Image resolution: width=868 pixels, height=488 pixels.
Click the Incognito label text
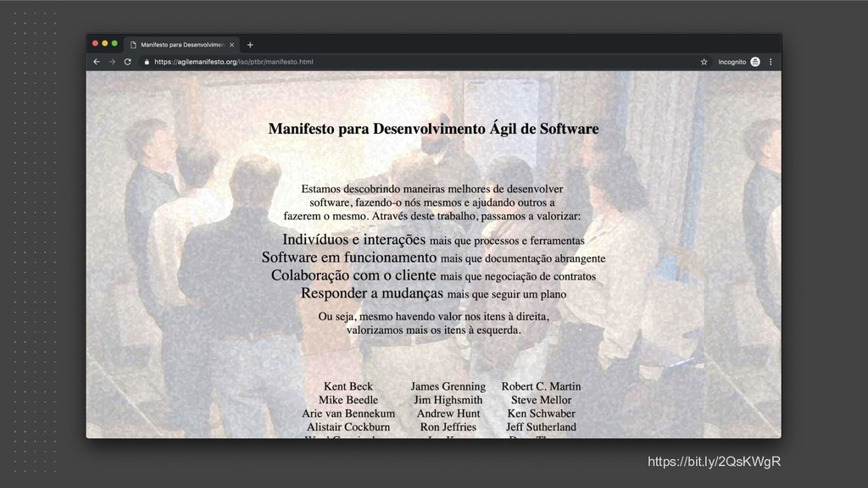(732, 62)
